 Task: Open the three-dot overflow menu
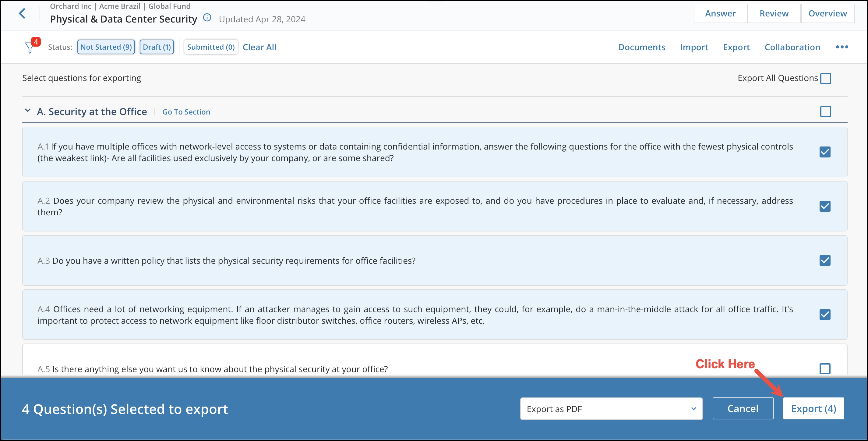842,47
